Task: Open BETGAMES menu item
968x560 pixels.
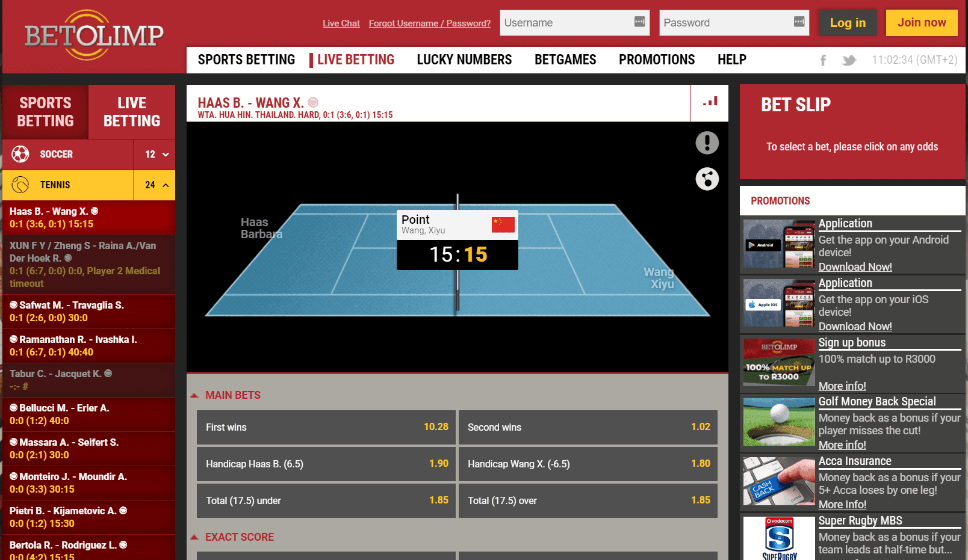Action: [565, 60]
